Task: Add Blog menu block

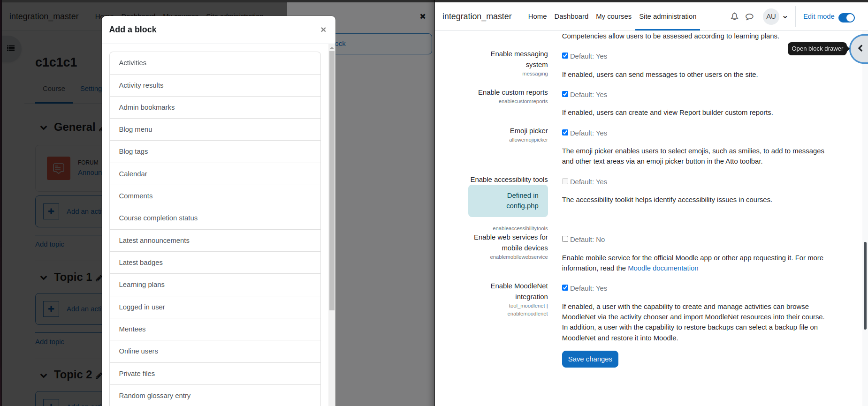Action: 215,129
